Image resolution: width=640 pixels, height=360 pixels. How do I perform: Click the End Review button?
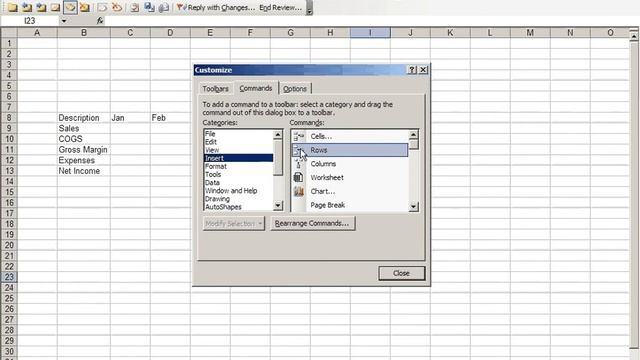click(280, 7)
